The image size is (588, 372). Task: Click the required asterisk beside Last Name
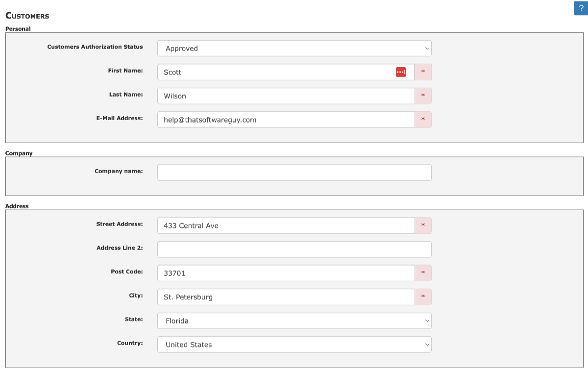click(423, 96)
